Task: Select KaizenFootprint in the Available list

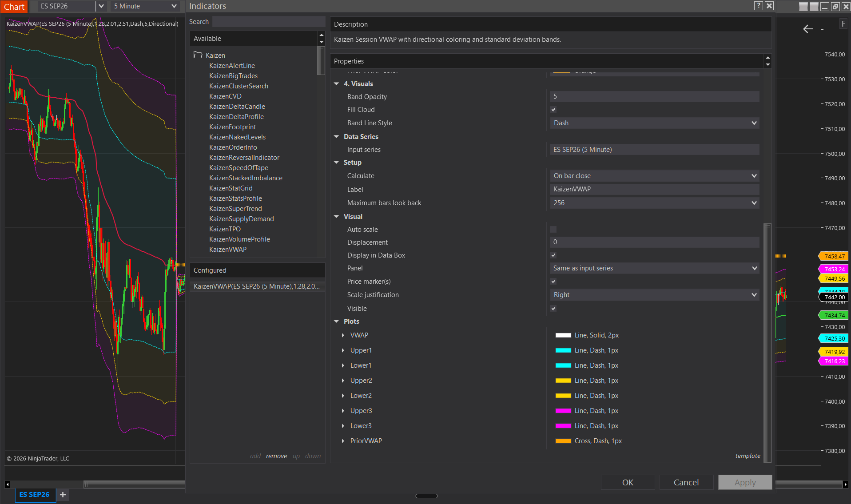Action: tap(232, 127)
